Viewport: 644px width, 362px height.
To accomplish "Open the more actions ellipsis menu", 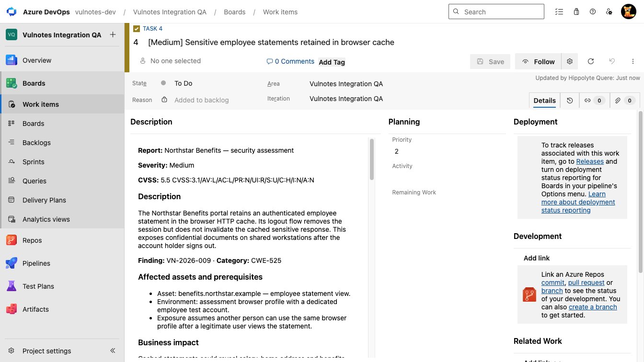I will (633, 61).
